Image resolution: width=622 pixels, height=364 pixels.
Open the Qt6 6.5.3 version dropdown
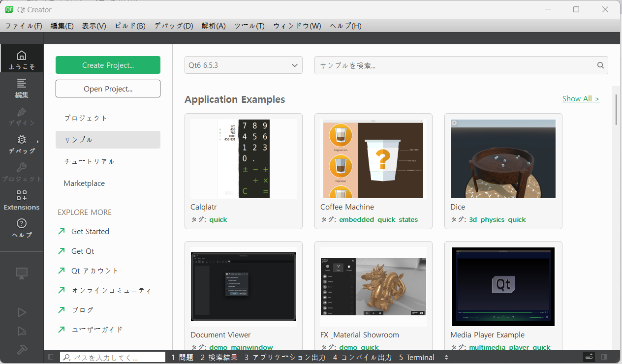pyautogui.click(x=244, y=65)
